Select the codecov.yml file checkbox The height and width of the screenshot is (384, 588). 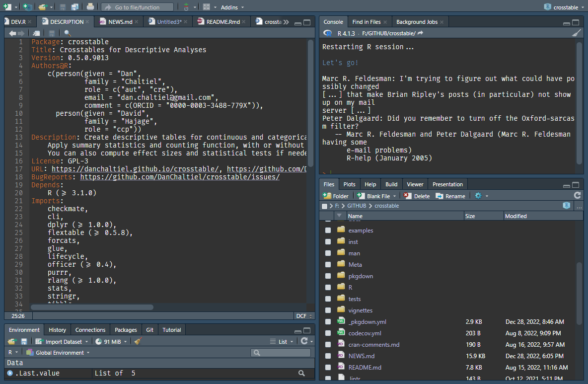point(328,333)
